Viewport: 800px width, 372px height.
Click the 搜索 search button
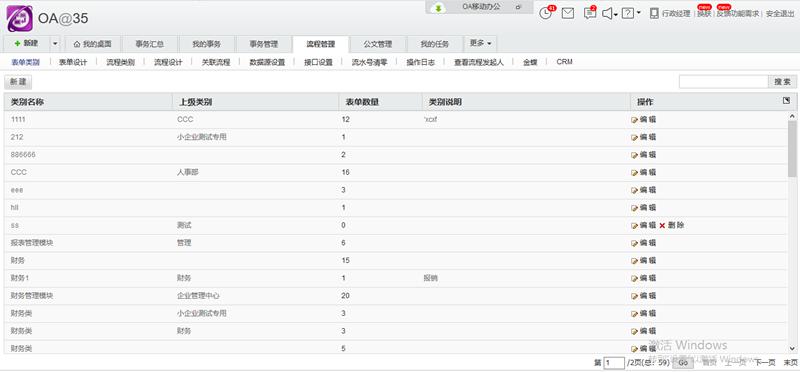(x=783, y=82)
